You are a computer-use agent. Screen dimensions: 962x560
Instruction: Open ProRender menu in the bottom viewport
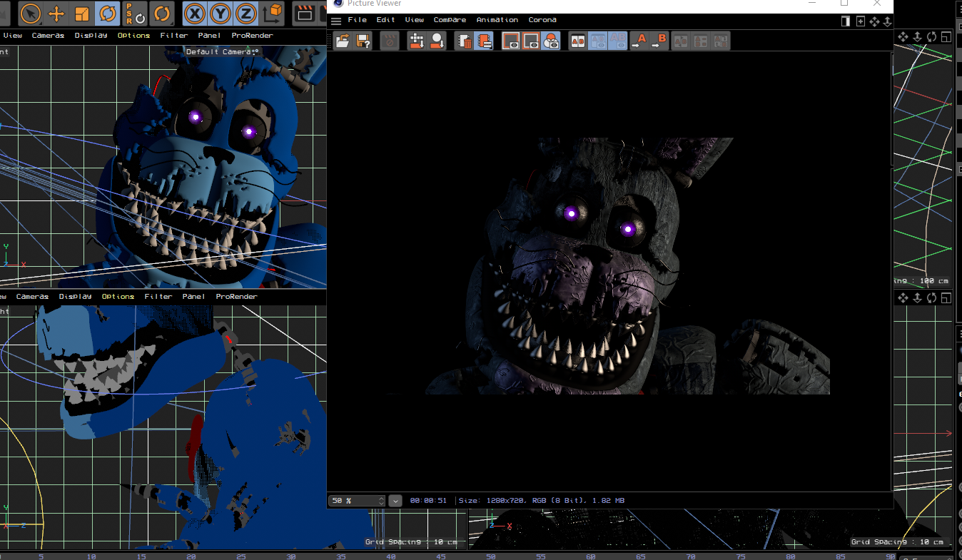click(x=236, y=296)
